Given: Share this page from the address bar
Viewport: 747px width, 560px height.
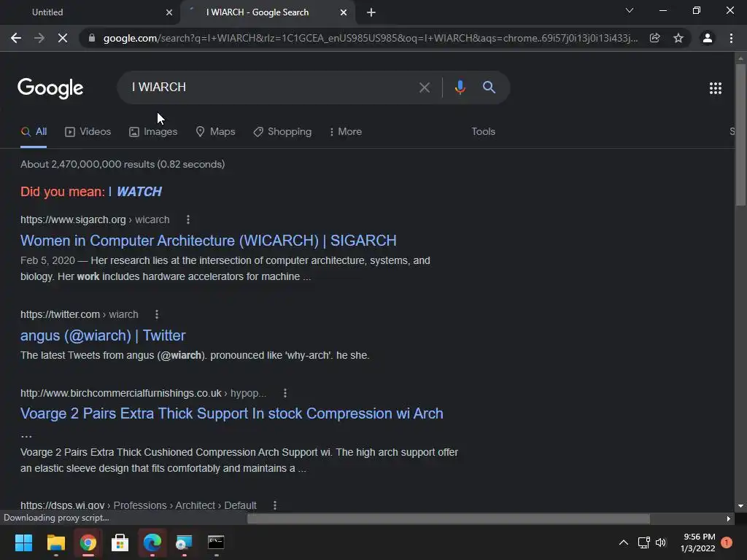Looking at the screenshot, I should pyautogui.click(x=654, y=38).
